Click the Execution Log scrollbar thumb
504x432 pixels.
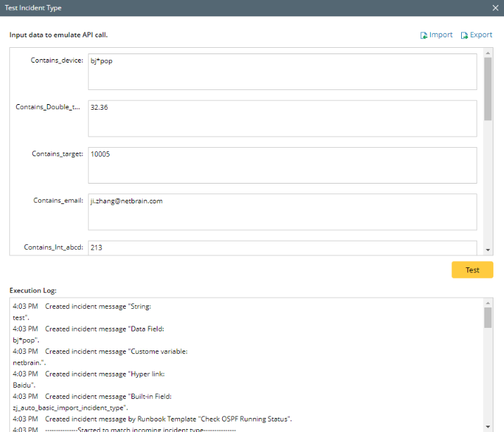point(488,318)
